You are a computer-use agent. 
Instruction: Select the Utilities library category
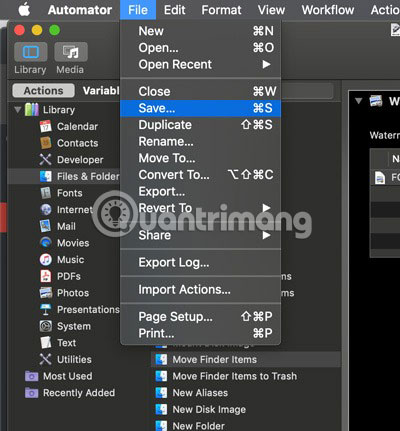tap(74, 359)
